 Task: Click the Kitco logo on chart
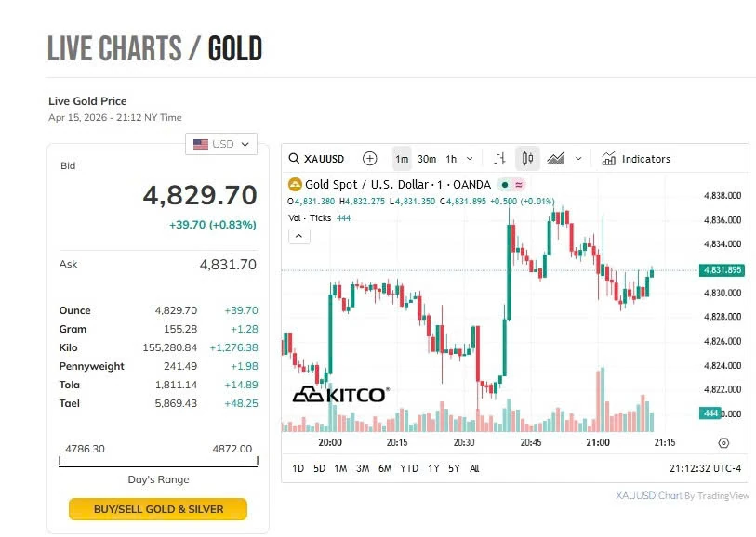click(x=340, y=395)
